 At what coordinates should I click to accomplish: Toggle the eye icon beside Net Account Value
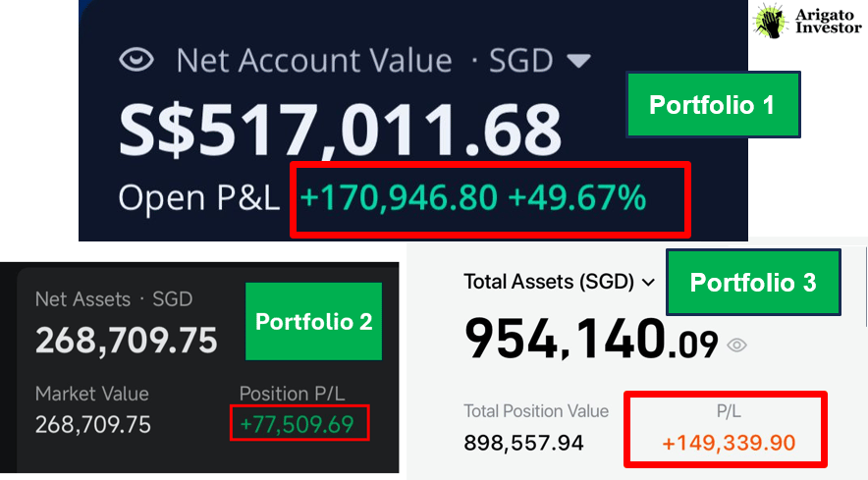coord(136,60)
